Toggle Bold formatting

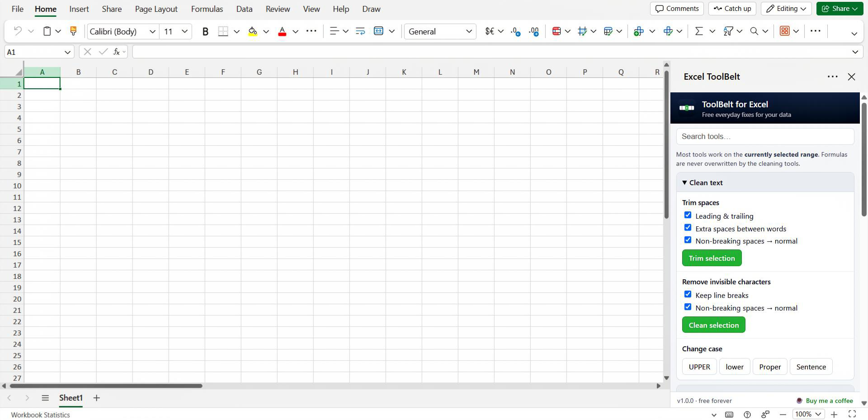click(205, 31)
